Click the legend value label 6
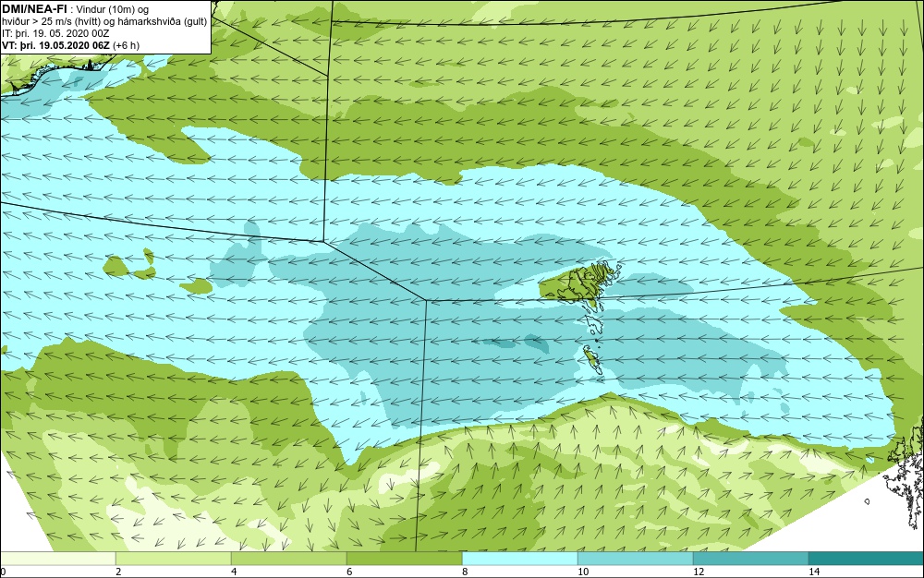This screenshot has height=578, width=924. click(x=349, y=572)
